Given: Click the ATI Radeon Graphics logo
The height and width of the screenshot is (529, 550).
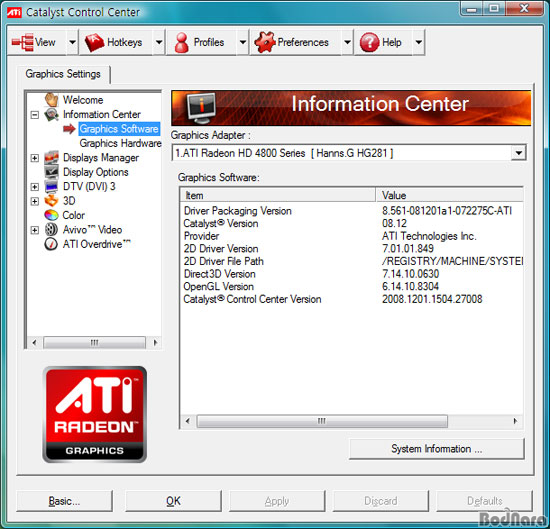Looking at the screenshot, I should [95, 414].
